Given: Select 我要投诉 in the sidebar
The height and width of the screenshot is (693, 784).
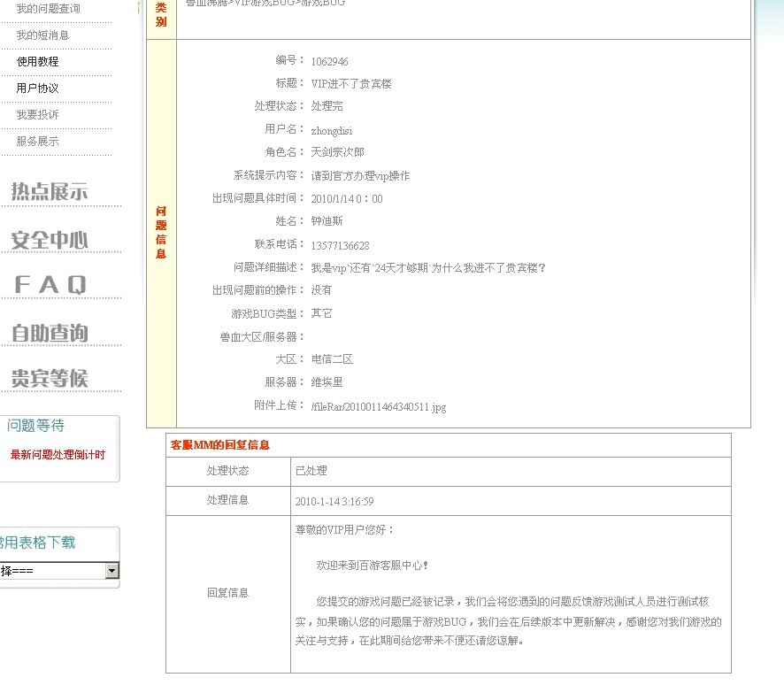Looking at the screenshot, I should point(37,115).
